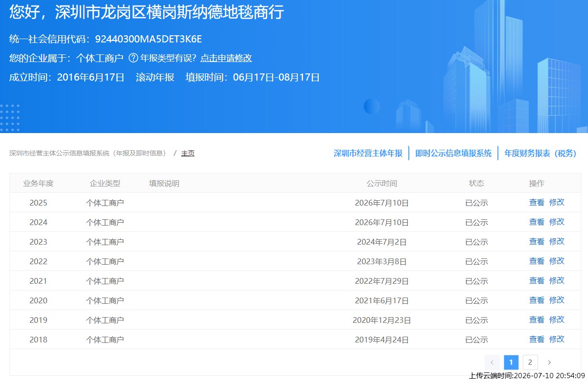Click the 2018 business year cell
This screenshot has height=382, width=588.
point(38,340)
